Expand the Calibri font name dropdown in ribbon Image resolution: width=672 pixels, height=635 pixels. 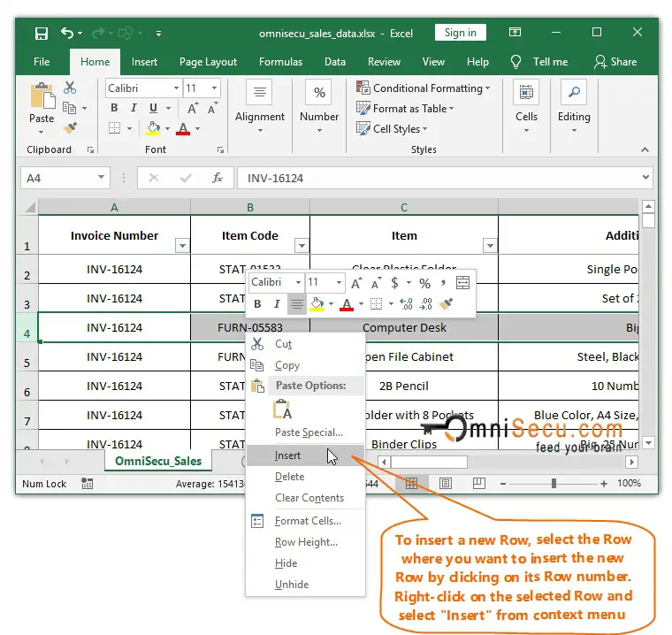(175, 88)
